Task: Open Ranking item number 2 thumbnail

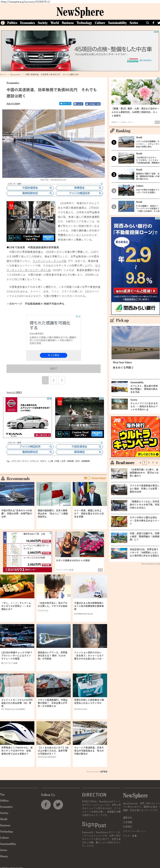Action: (126, 158)
